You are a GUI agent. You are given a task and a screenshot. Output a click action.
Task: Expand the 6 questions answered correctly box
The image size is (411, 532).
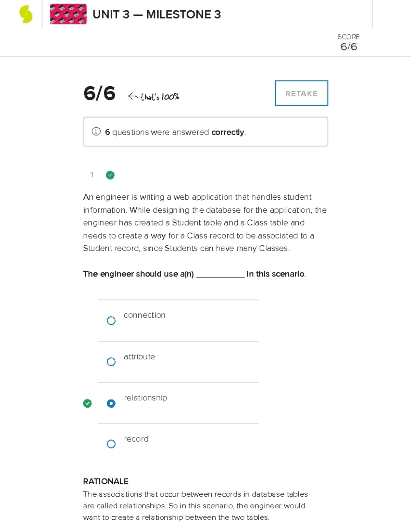click(x=205, y=132)
